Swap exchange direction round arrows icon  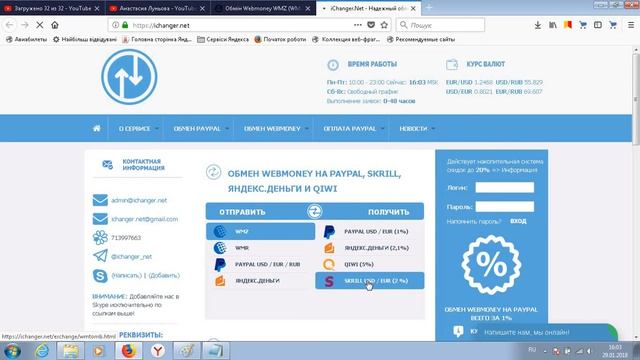tap(314, 211)
